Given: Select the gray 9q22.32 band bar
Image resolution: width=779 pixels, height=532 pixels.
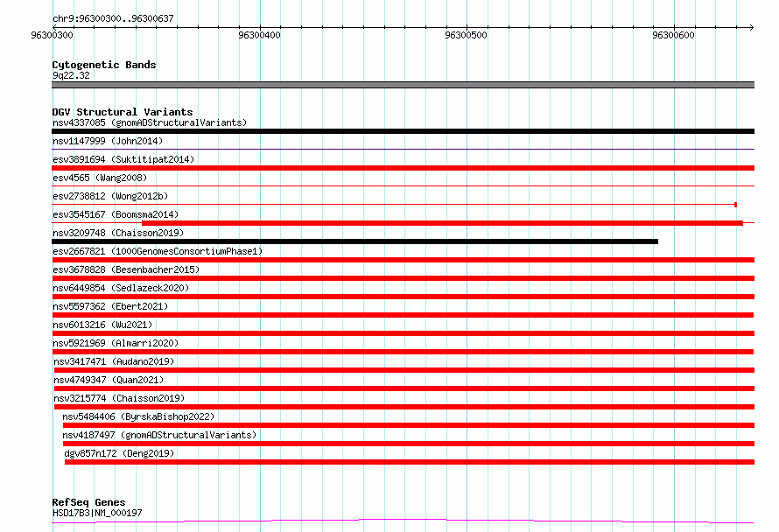Looking at the screenshot, I should (x=403, y=85).
